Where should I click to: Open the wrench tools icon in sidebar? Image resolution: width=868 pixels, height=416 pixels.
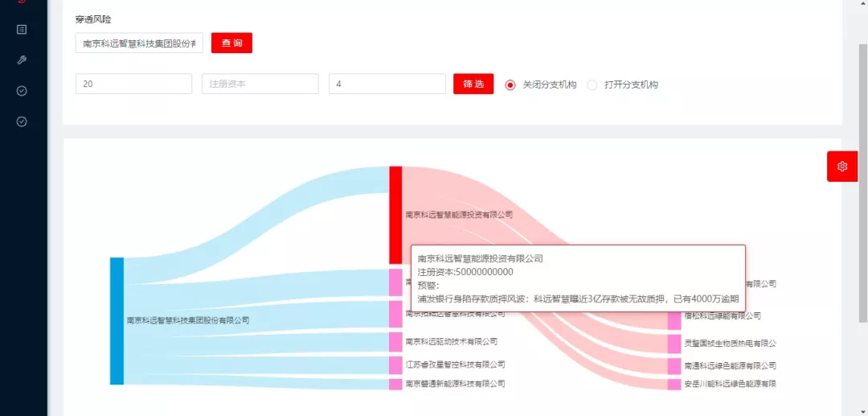coord(22,60)
